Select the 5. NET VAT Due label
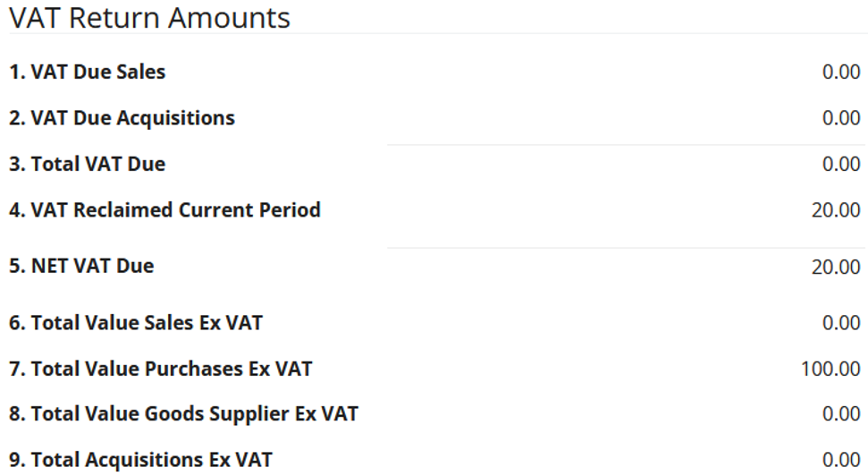 [81, 266]
